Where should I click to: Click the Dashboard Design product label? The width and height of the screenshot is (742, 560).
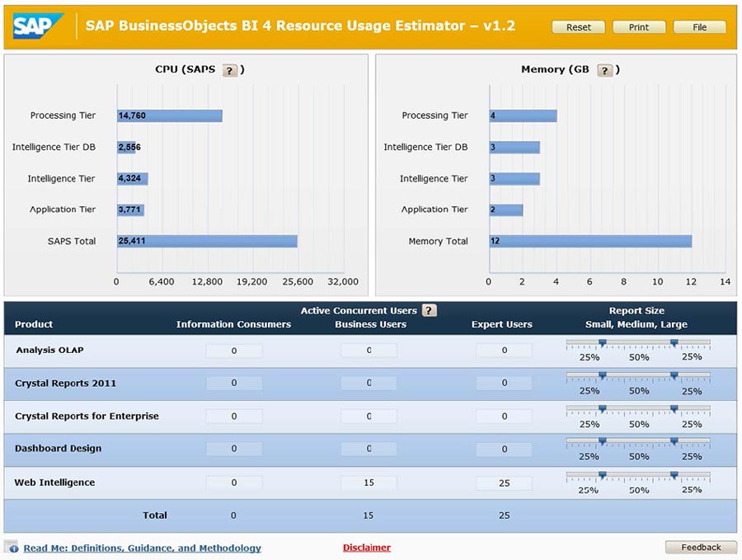tap(58, 449)
